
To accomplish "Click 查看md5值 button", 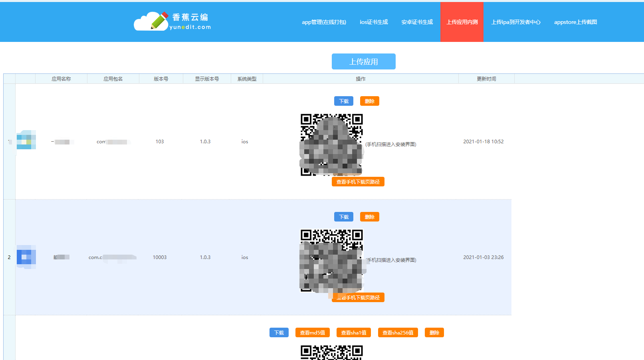I will pyautogui.click(x=313, y=332).
